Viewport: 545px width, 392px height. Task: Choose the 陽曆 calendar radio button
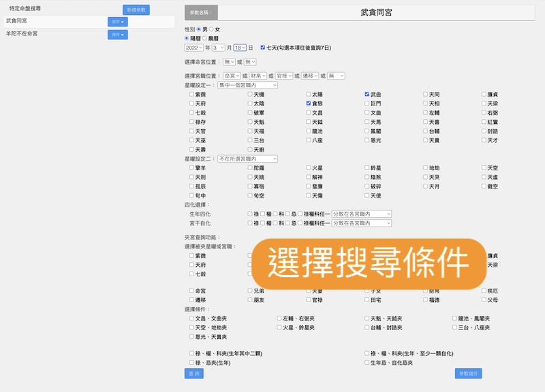pyautogui.click(x=187, y=38)
